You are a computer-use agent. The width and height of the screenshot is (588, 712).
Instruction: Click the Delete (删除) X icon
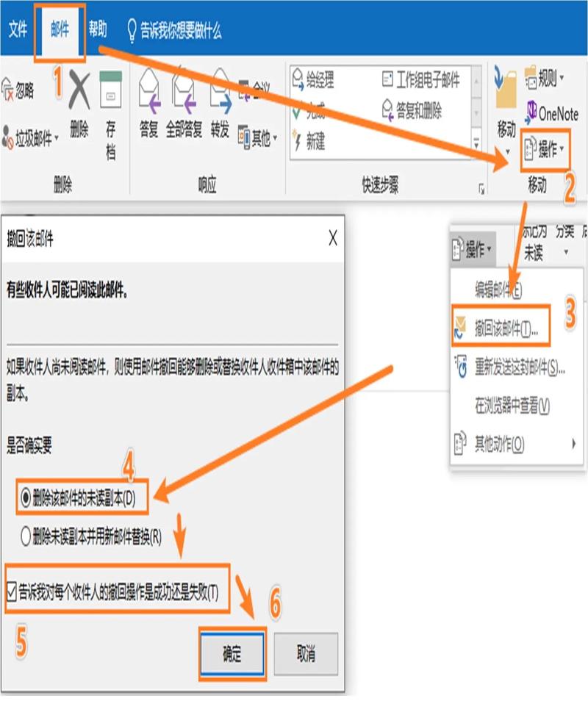coord(79,93)
